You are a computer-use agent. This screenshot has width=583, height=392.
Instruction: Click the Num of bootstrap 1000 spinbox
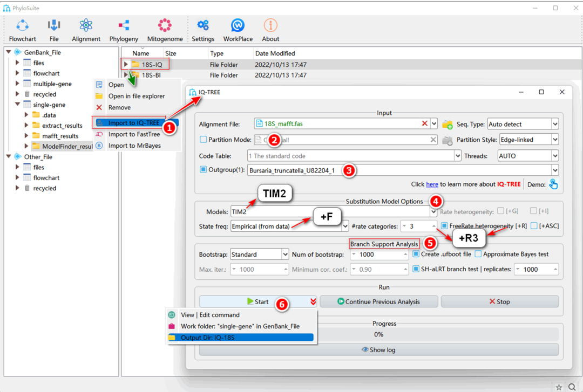click(379, 255)
